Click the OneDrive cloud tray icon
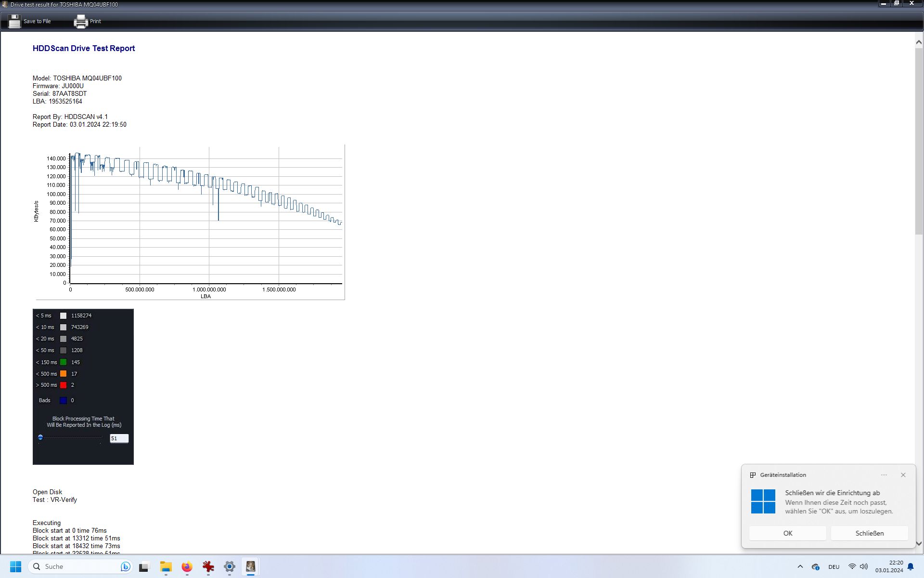Screen dimensions: 924x578 tap(815, 567)
